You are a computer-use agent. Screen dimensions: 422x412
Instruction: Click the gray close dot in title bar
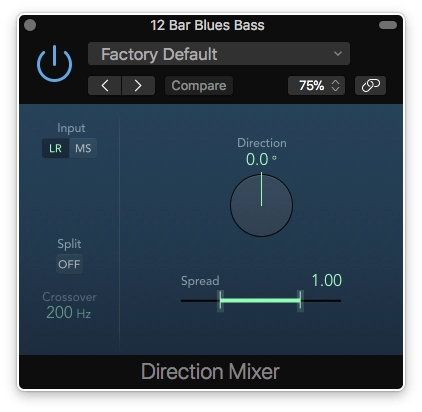(x=30, y=25)
